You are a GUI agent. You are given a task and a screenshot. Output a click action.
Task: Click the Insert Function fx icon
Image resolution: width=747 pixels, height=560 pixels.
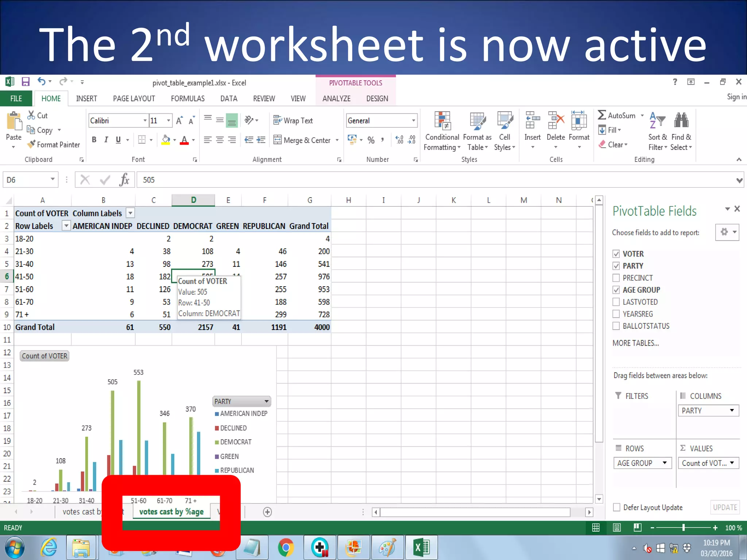(x=124, y=180)
